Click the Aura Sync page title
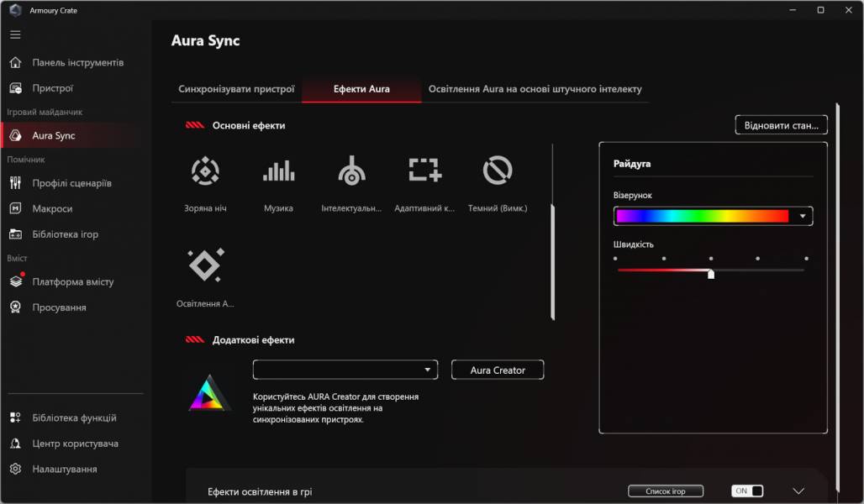The image size is (864, 504). [x=206, y=41]
